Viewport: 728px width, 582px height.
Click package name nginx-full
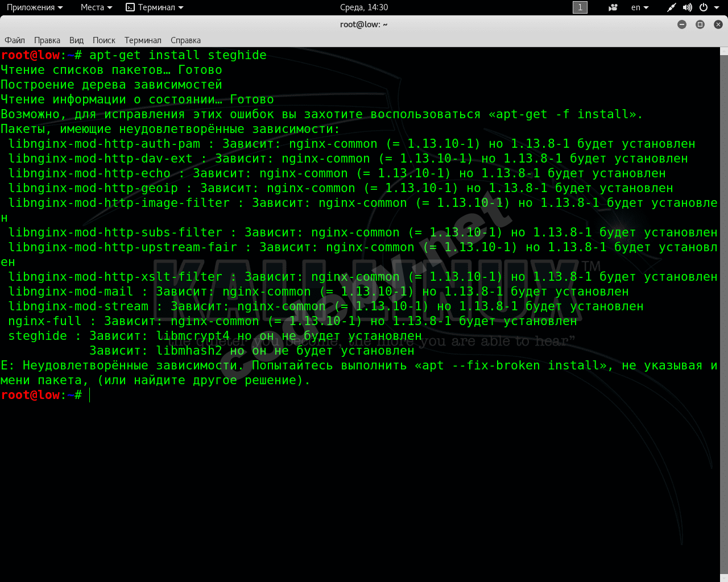click(x=45, y=321)
